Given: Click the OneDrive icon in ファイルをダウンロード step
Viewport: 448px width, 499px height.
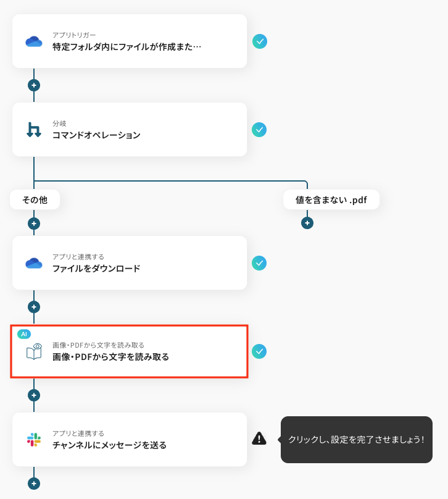Looking at the screenshot, I should coord(34,263).
